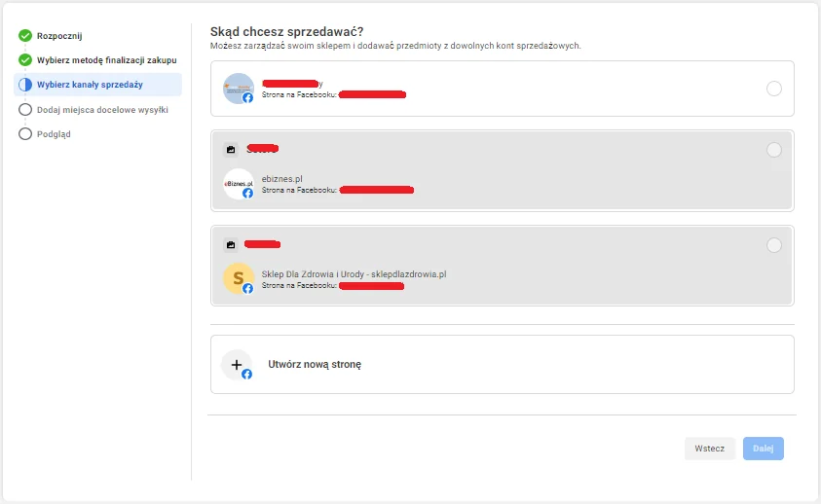Open the Dodaj miejsca docelowe wysyłki step

coord(102,110)
